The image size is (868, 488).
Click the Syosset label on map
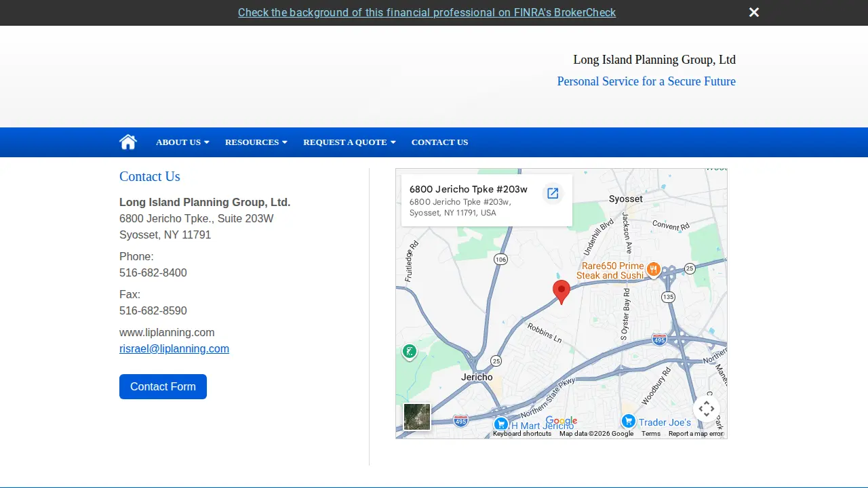(x=626, y=199)
